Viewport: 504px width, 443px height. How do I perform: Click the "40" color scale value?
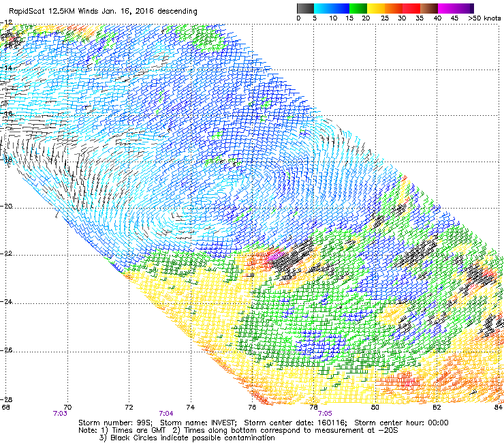tap(437, 18)
